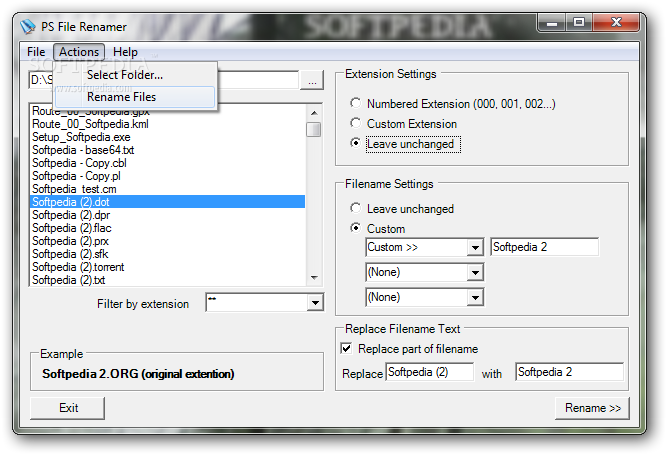Click the PS File Renamer title bar icon
Viewport: 667px width, 455px height.
point(28,27)
